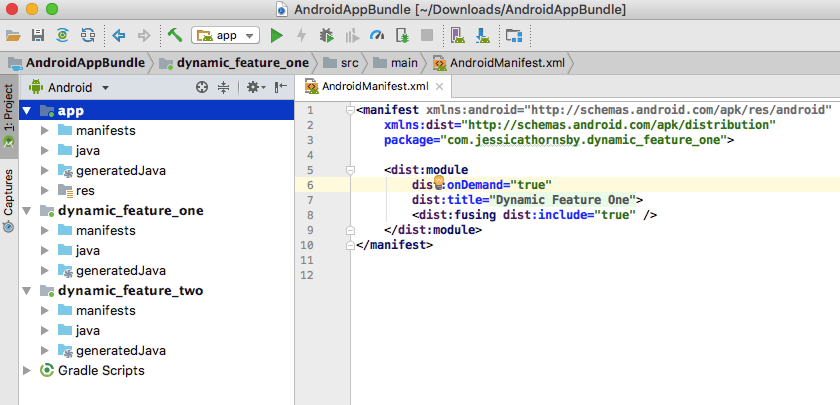The image size is (840, 405).
Task: Navigate back with the blue left arrow
Action: pos(118,36)
